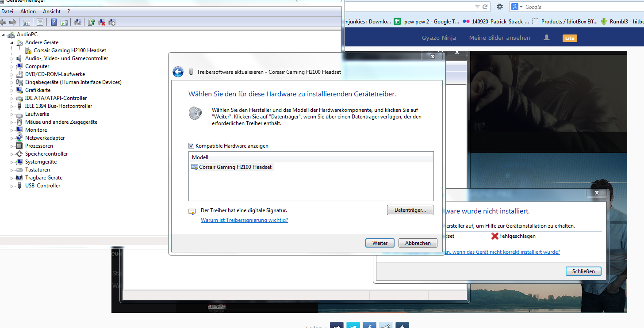Screen dimensions: 644x328
Task: Click the Back arrow in Geräte-Manager toolbar
Action: click(3, 22)
